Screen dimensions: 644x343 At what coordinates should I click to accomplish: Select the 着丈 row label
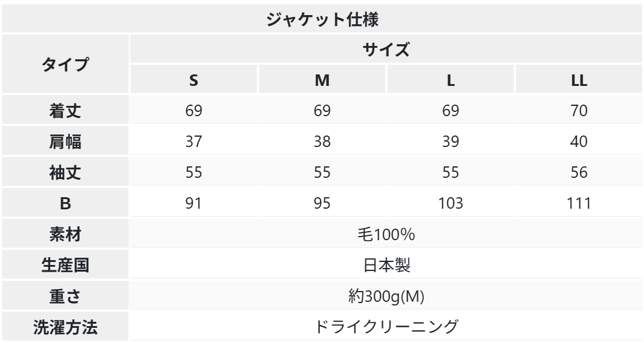[x=65, y=111]
